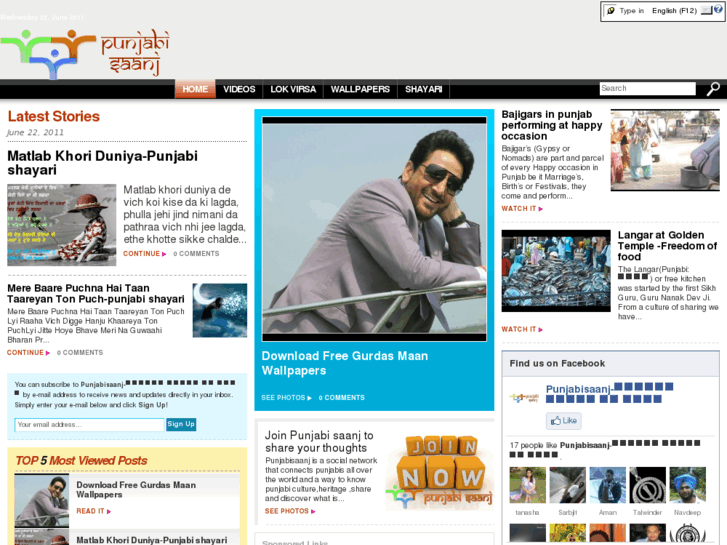Focus the Search input field
The width and height of the screenshot is (727, 545).
647,89
